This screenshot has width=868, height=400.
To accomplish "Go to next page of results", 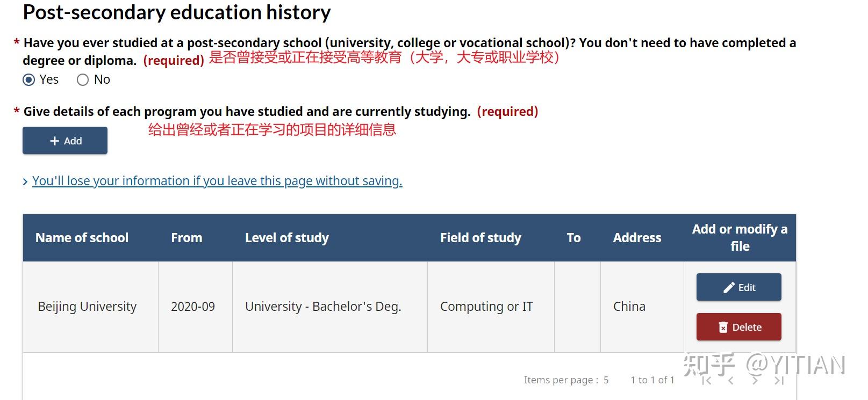I will coord(755,380).
